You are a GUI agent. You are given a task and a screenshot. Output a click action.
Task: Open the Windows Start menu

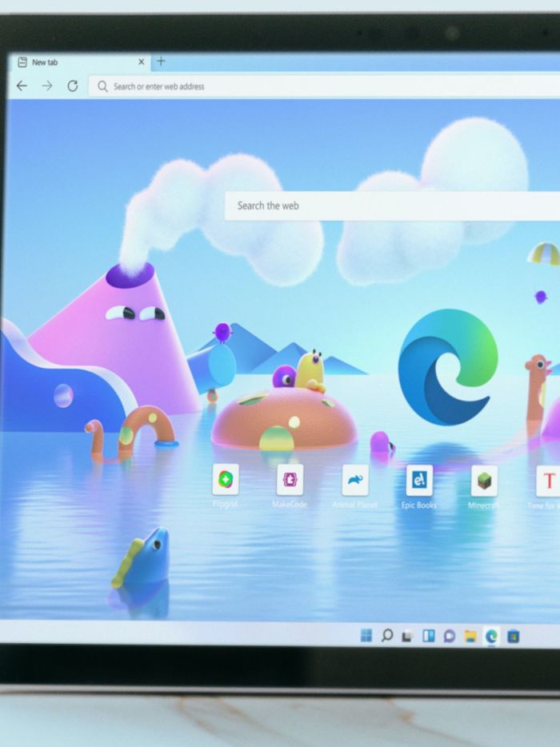pos(366,636)
